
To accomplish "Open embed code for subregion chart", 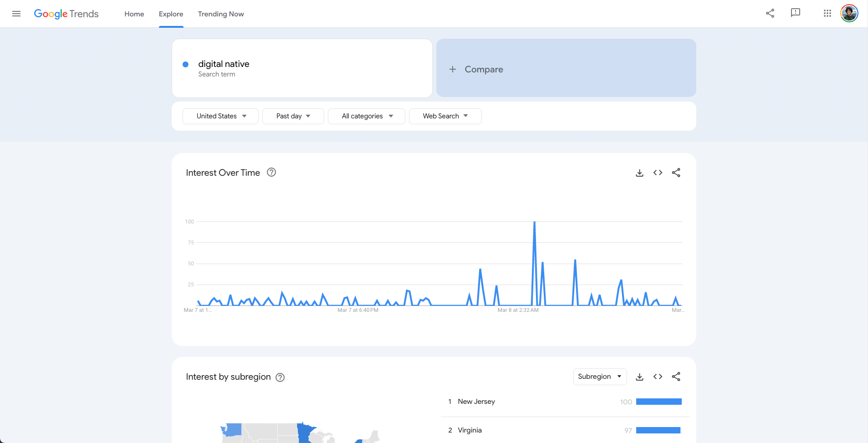I will (658, 377).
